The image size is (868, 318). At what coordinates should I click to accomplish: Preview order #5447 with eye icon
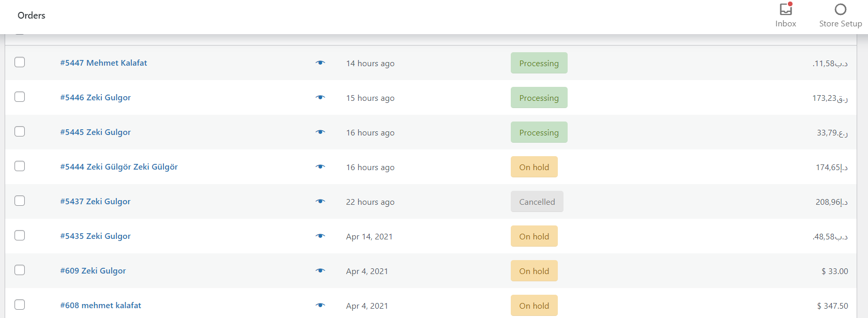click(321, 63)
